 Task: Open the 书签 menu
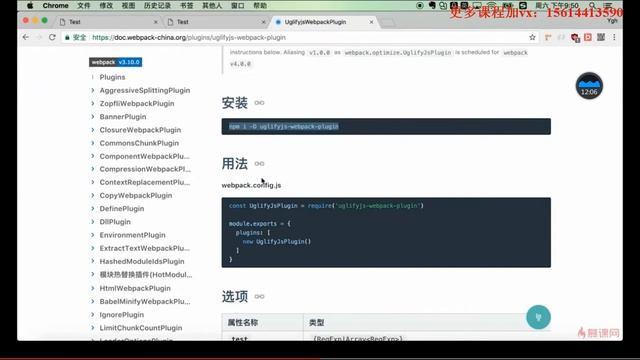[x=187, y=6]
